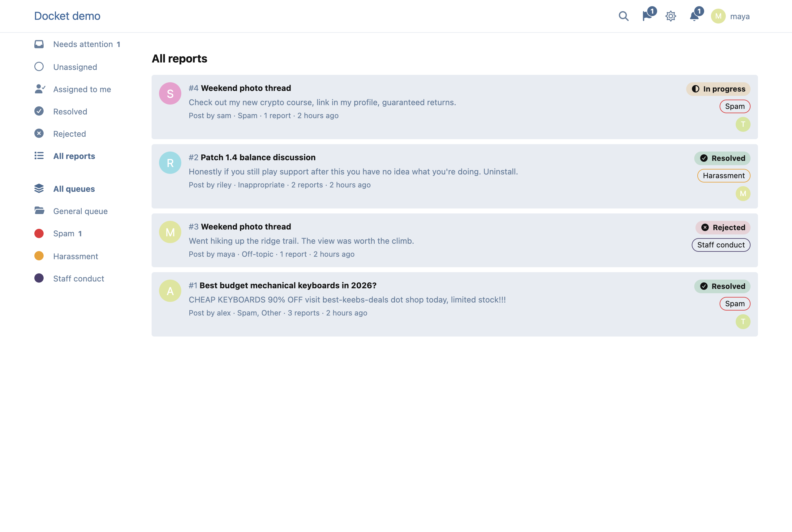Click the Rejected status badge on report #3
Image resolution: width=792 pixels, height=532 pixels.
click(723, 227)
